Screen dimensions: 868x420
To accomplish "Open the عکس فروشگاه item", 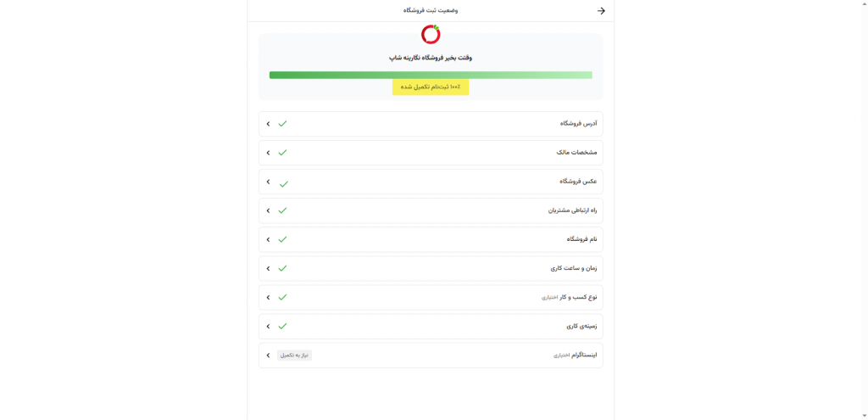I will point(577,182).
